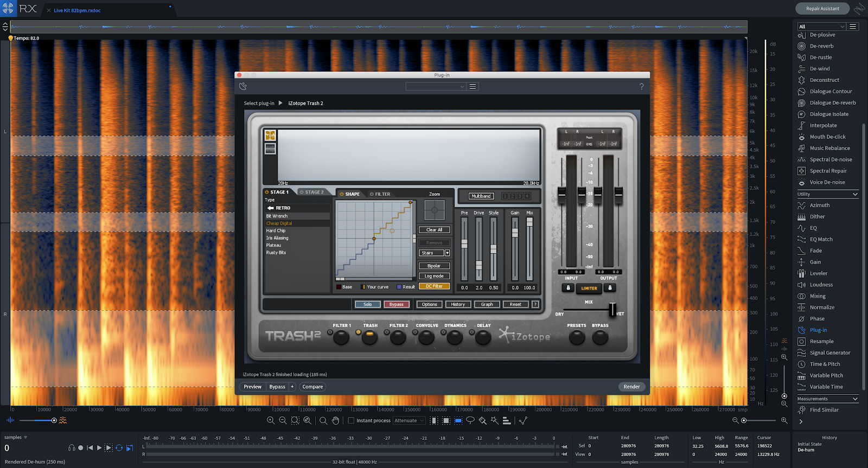Activate the grab hand tool
Viewport: 868px width, 468px height.
(x=336, y=420)
